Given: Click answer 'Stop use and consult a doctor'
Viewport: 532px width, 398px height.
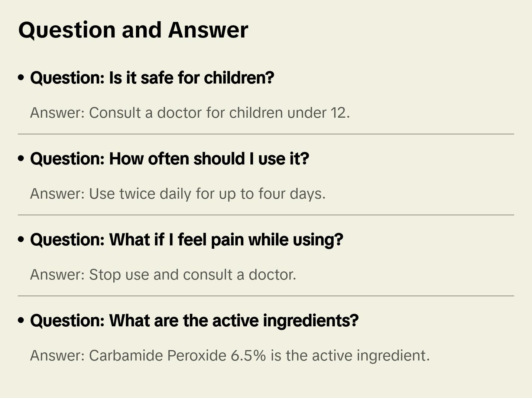Looking at the screenshot, I should [163, 275].
